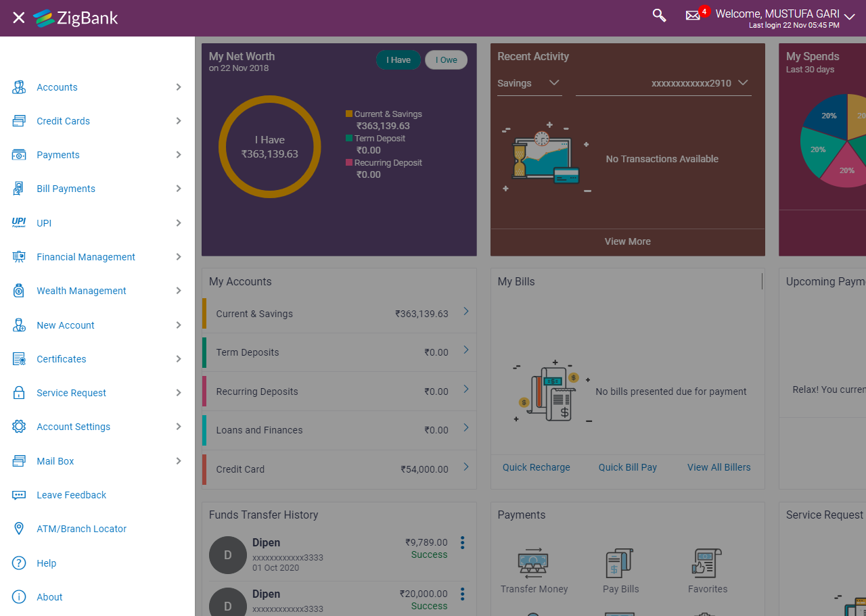Viewport: 866px width, 616px height.
Task: Expand the Credit Cards menu chevron
Action: pos(179,121)
